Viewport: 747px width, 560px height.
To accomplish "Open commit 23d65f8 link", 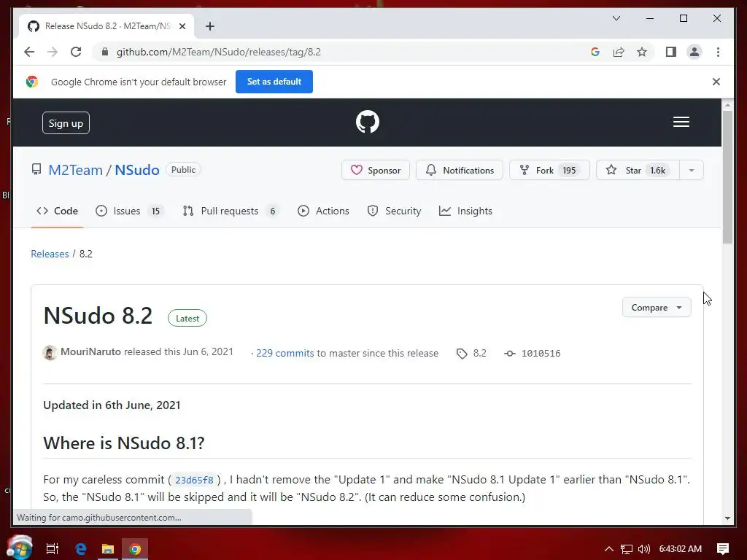I will point(194,480).
